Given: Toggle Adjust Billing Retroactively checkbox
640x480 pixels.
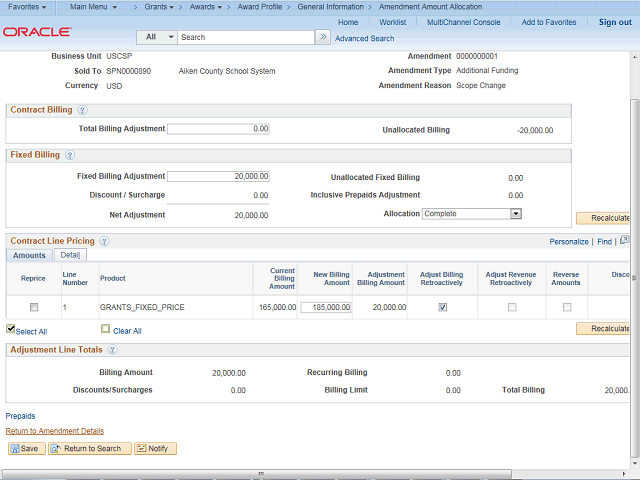Looking at the screenshot, I should (443, 307).
